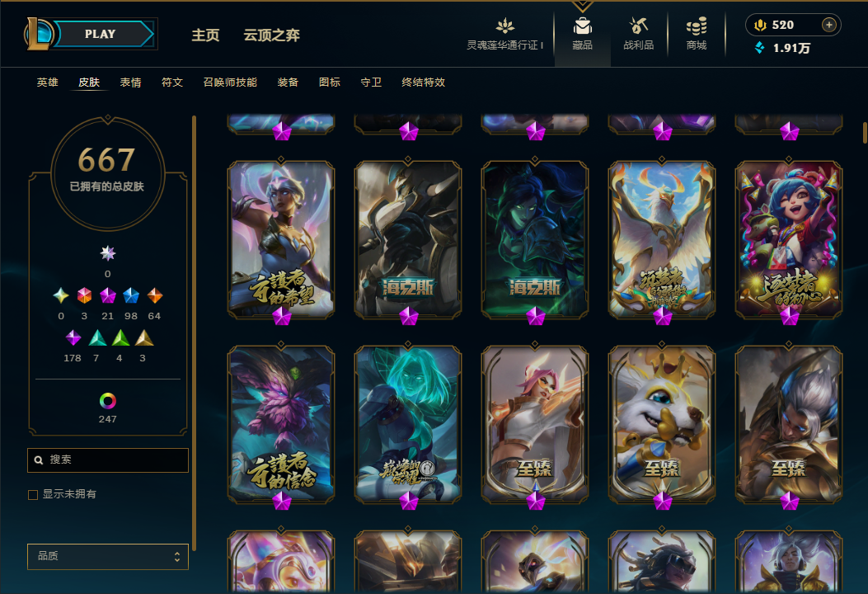868x594 pixels.
Task: Select the chroma color wheel icon 247
Action: point(107,401)
